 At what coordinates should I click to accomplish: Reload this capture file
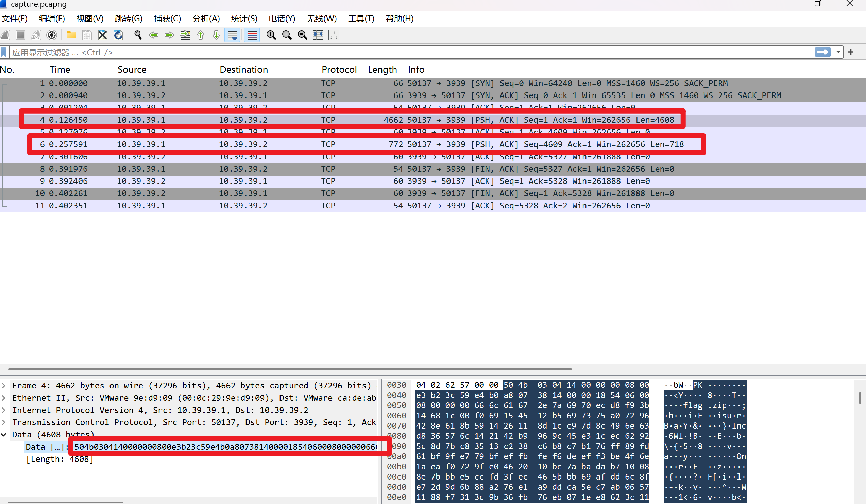[118, 35]
